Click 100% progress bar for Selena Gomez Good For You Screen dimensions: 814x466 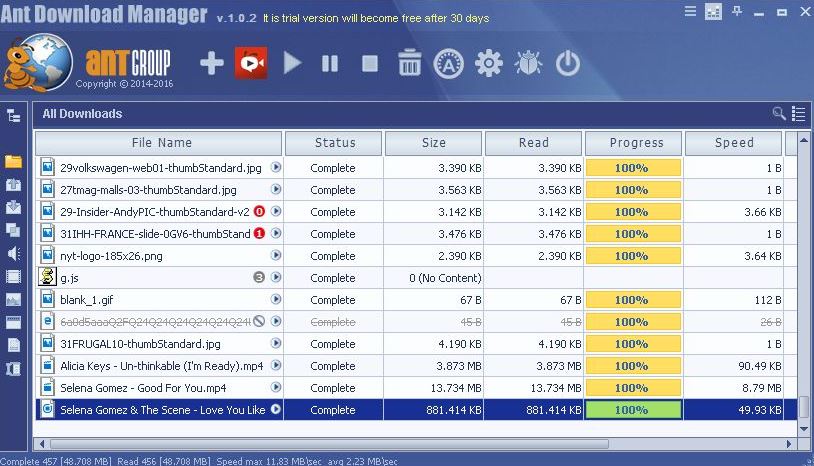point(633,388)
